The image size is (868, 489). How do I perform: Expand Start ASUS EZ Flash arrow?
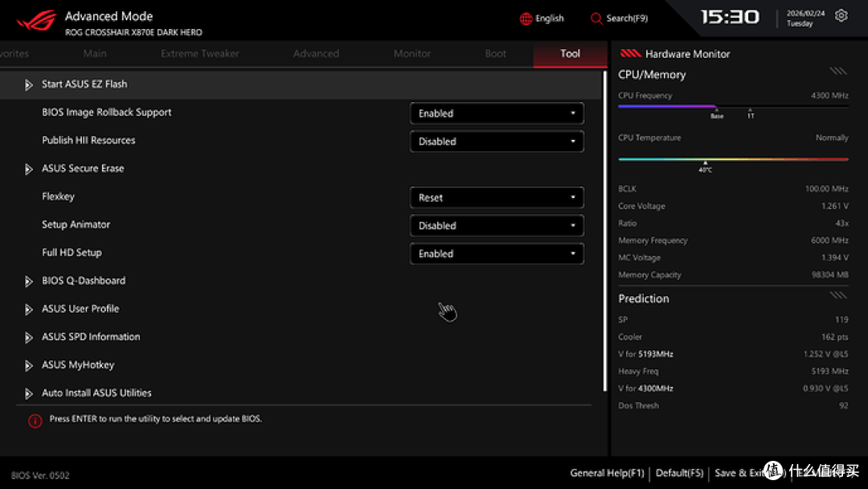pos(28,84)
